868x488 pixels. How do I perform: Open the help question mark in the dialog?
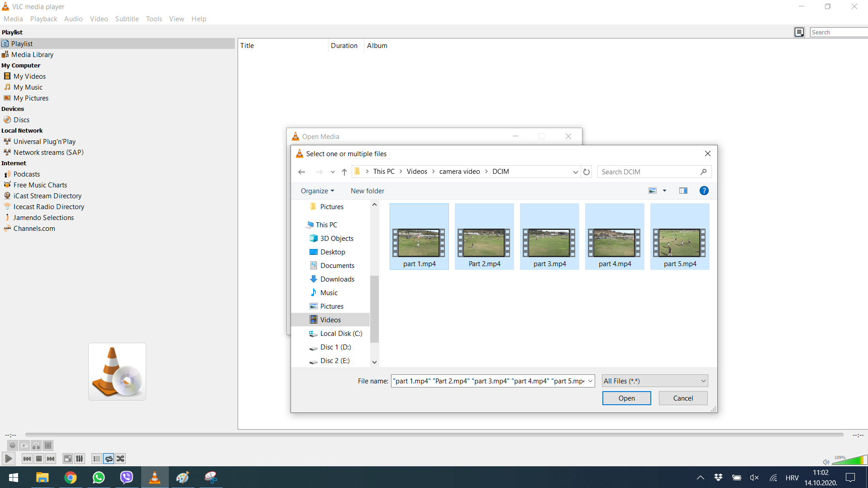[704, 190]
